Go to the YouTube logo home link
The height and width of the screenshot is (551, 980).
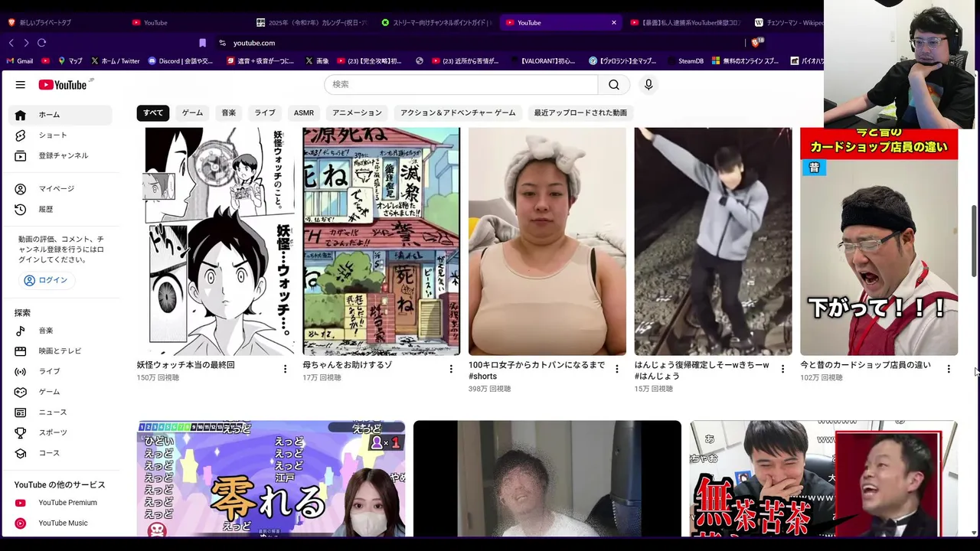click(64, 85)
